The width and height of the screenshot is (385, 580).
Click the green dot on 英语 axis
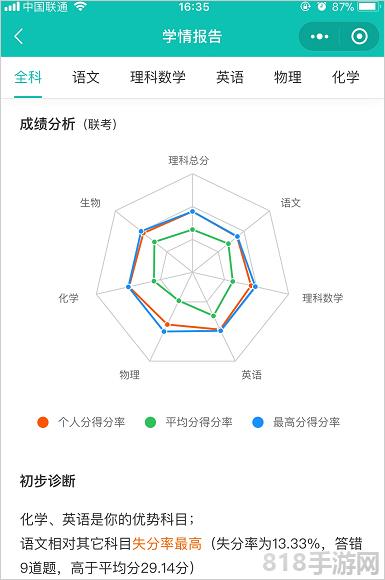point(213,316)
